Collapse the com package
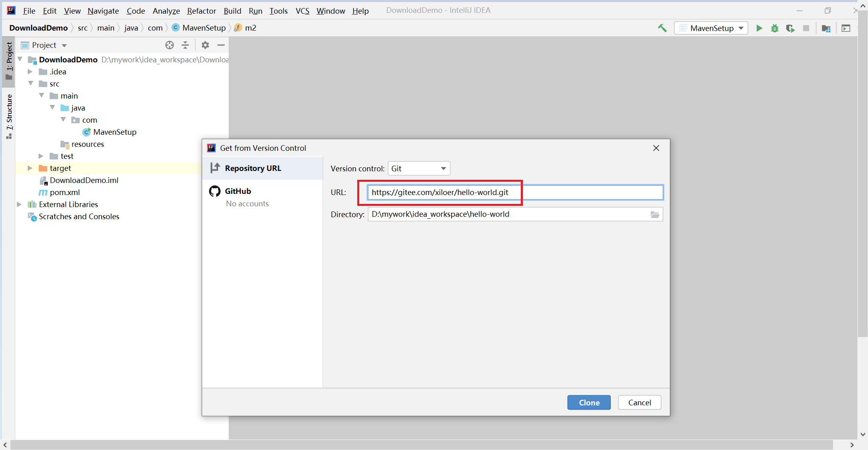868x450 pixels. (63, 120)
